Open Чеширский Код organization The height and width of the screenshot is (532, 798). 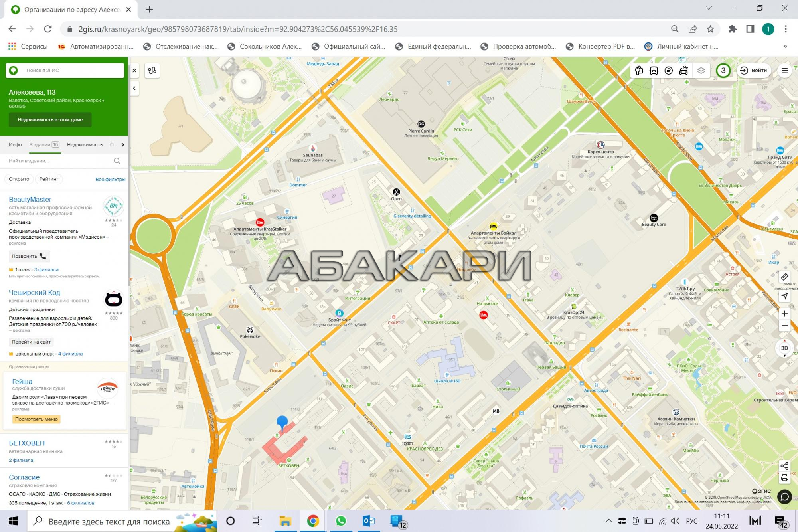coord(34,292)
